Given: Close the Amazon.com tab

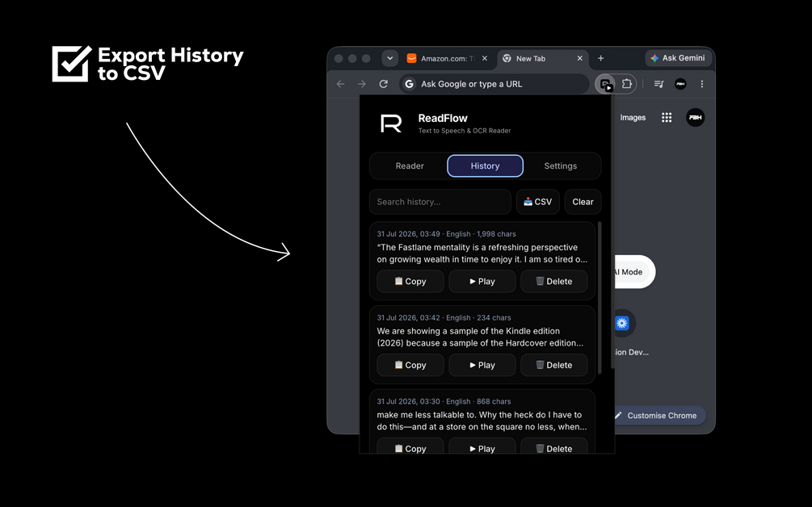Looking at the screenshot, I should 485,58.
